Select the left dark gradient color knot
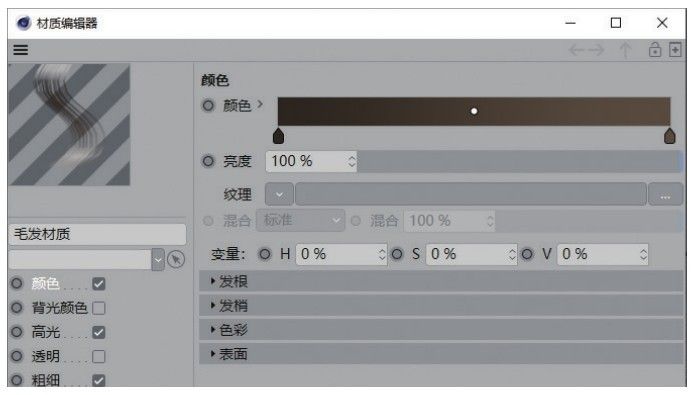Image resolution: width=693 pixels, height=395 pixels. click(278, 136)
